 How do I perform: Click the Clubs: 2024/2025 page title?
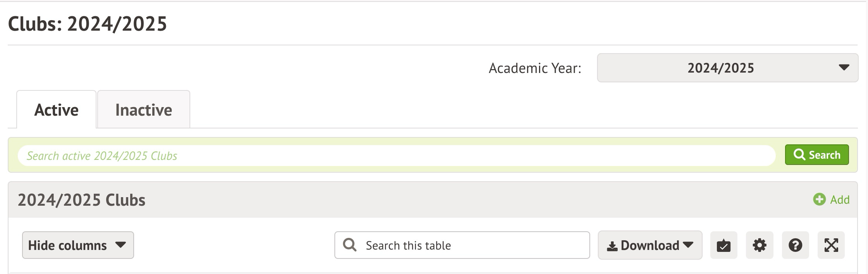tap(87, 24)
